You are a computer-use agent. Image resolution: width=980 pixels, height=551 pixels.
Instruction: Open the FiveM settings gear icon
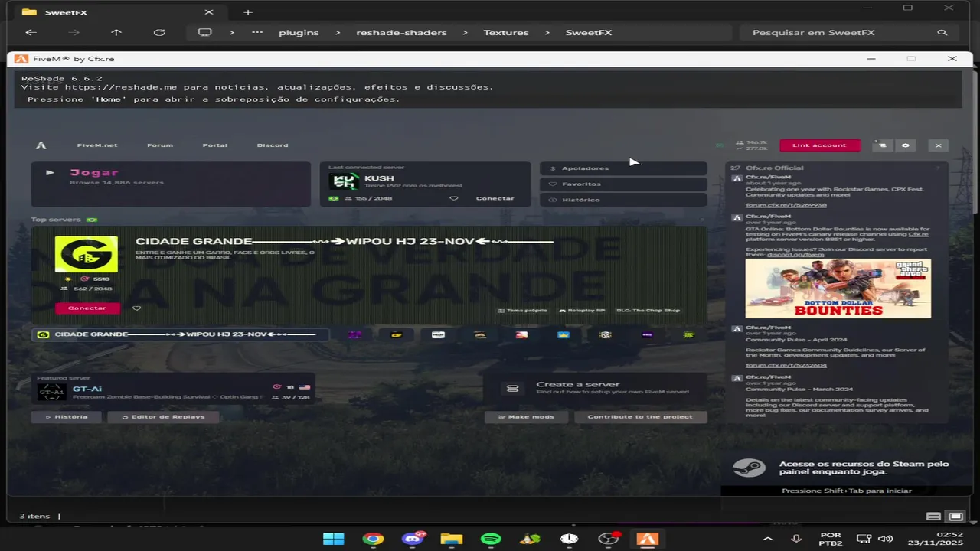(x=906, y=145)
